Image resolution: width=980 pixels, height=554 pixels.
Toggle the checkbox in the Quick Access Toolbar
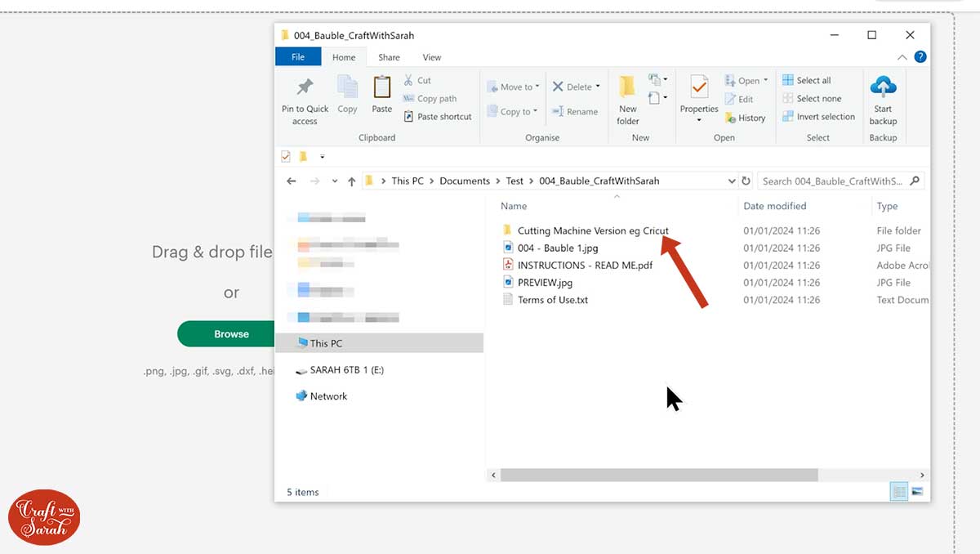click(286, 156)
